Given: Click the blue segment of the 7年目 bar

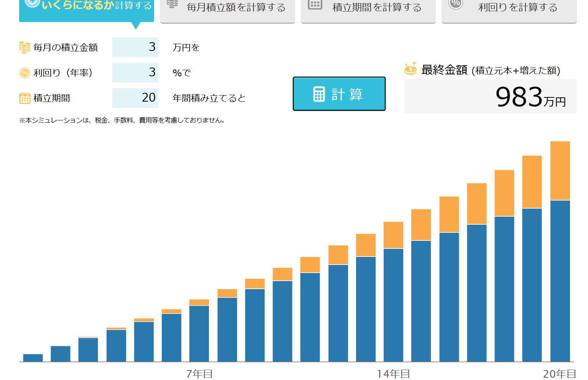Looking at the screenshot, I should point(199,334).
